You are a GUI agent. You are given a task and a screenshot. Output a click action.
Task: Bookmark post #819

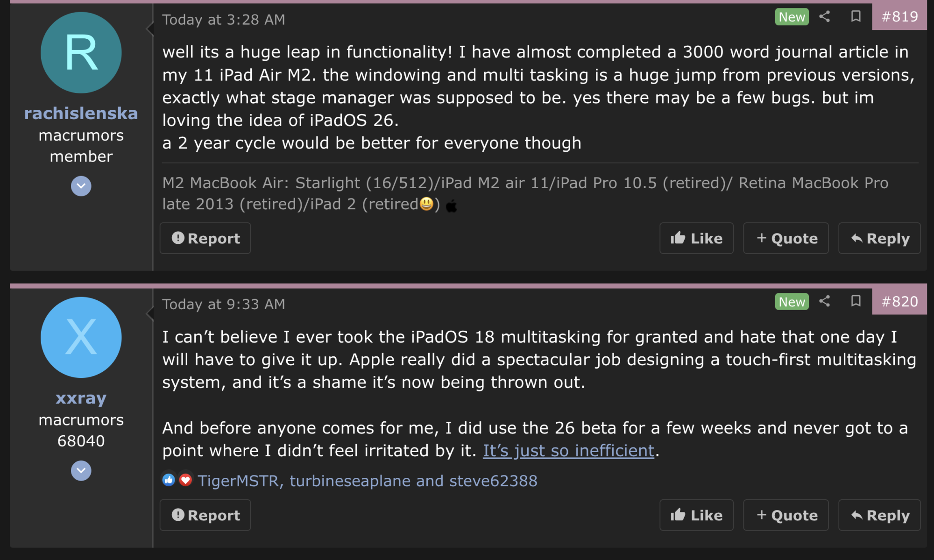856,17
